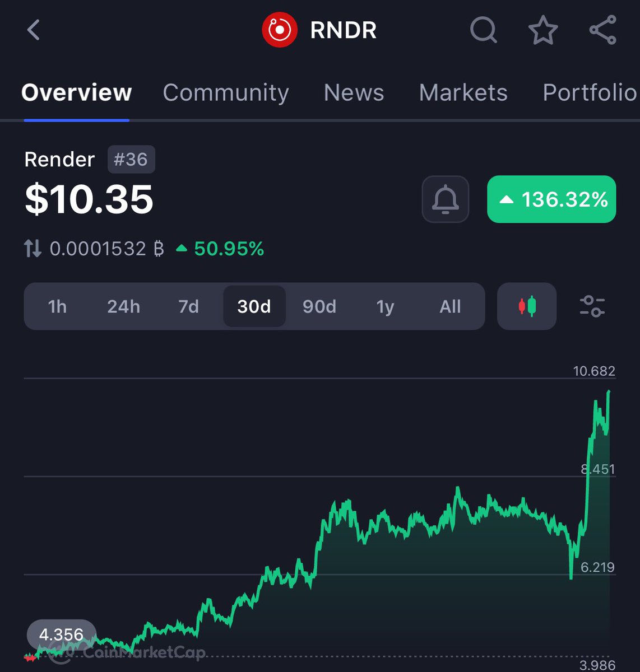This screenshot has width=640, height=672.
Task: Show the All time chart range
Action: (x=450, y=306)
